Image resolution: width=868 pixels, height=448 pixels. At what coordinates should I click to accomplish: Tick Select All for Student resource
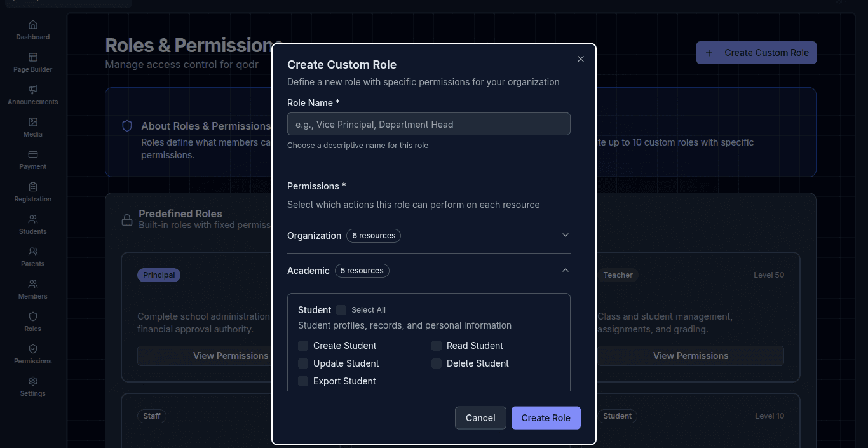pos(341,310)
